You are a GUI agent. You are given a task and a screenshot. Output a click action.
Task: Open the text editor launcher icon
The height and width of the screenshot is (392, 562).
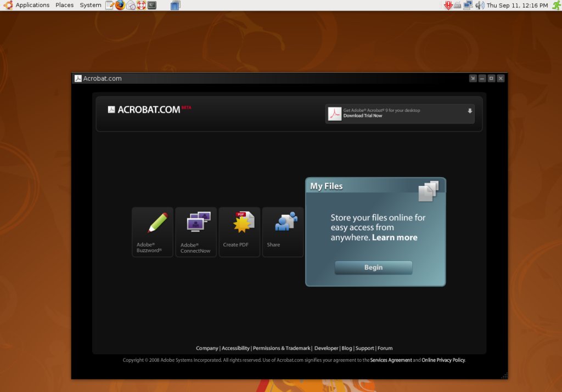point(110,5)
